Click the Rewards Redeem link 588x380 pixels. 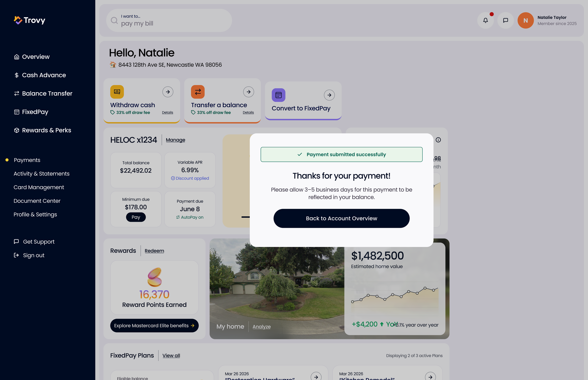[x=154, y=251]
